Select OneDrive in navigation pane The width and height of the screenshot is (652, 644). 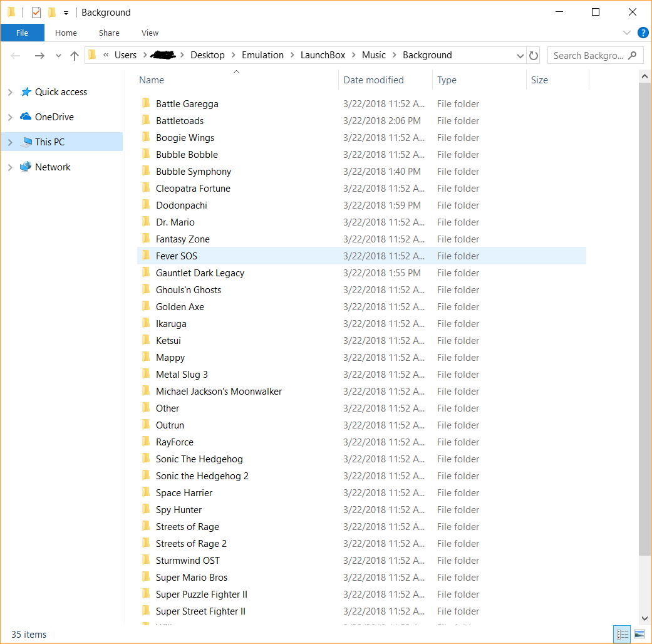[54, 117]
